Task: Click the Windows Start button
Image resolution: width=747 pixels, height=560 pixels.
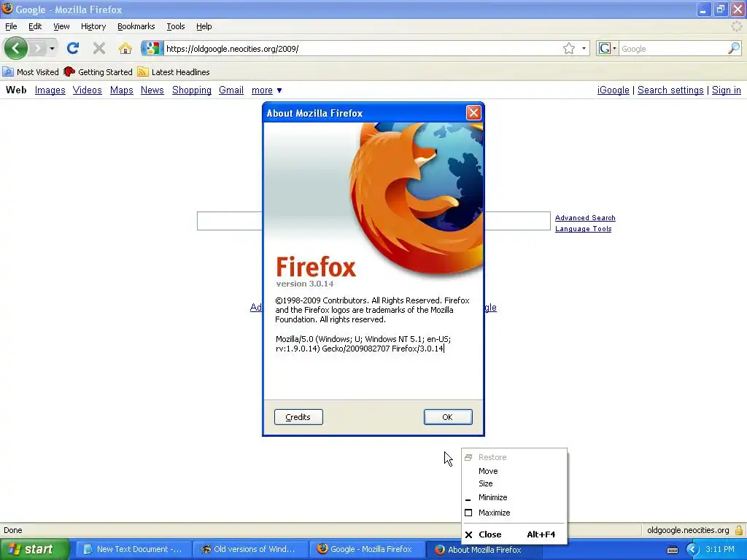Action: pyautogui.click(x=34, y=549)
